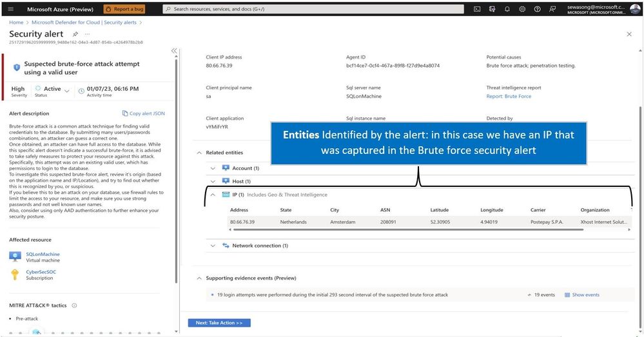
Task: Click the Carrier column header
Action: point(538,210)
